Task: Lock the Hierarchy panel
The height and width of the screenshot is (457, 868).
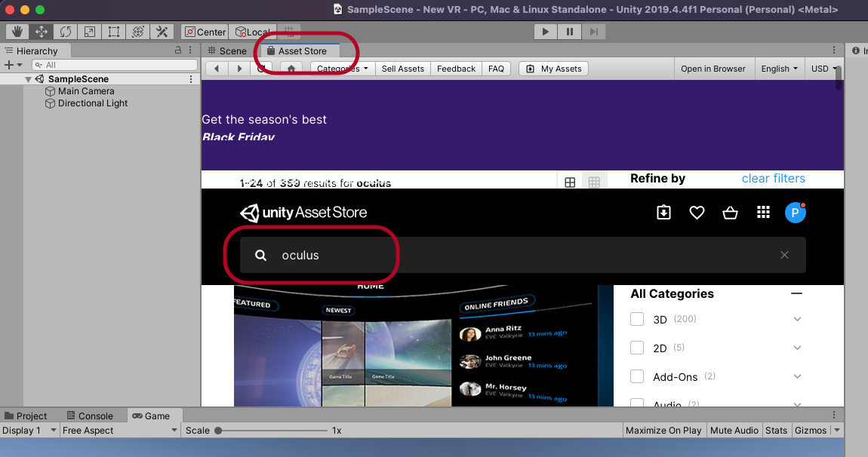Action: point(177,50)
